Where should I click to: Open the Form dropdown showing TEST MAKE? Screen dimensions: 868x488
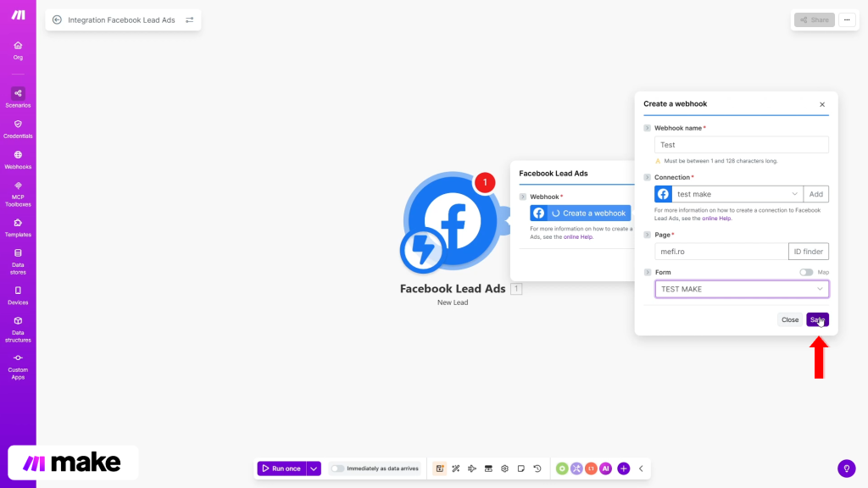point(742,289)
